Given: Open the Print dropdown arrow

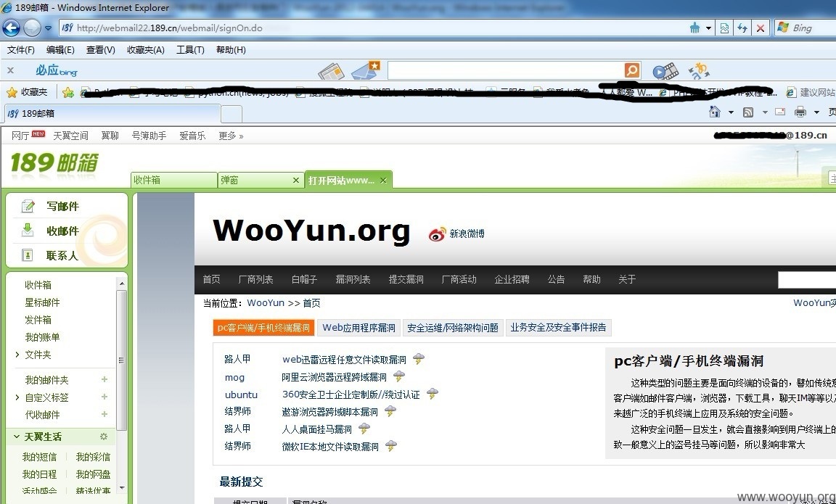Looking at the screenshot, I should (816, 112).
